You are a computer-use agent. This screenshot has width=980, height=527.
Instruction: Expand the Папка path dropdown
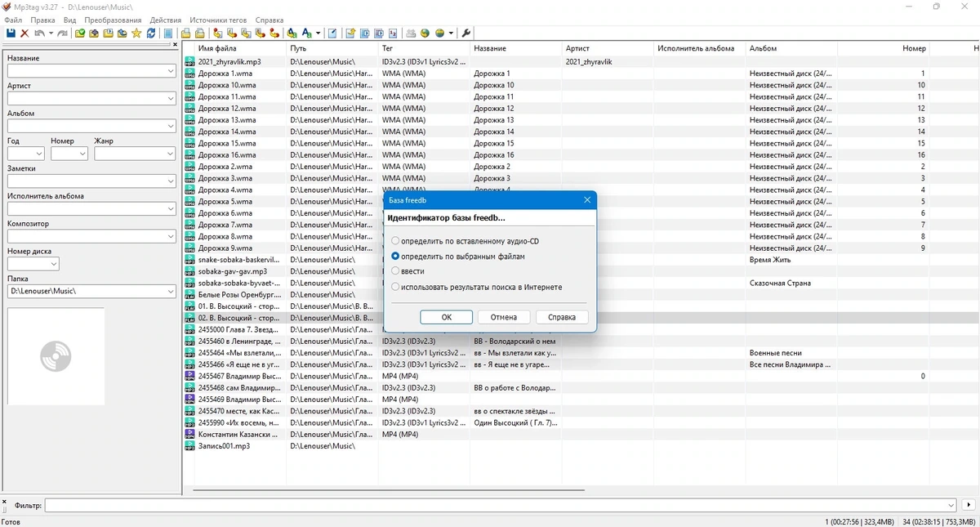(x=170, y=291)
